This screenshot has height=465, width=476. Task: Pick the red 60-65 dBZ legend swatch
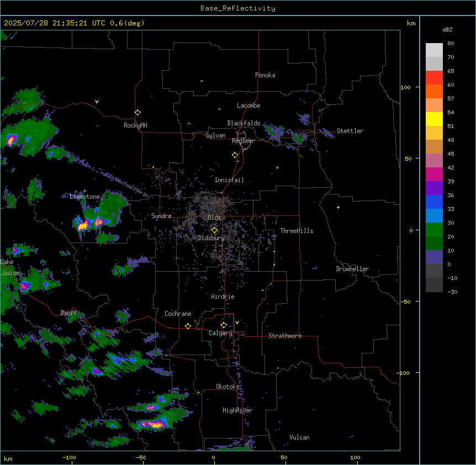[x=434, y=78]
